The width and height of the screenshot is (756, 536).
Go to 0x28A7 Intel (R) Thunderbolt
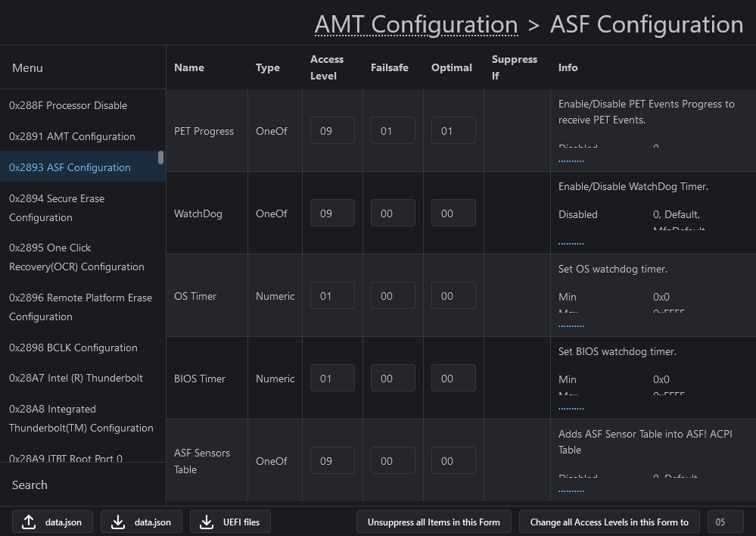[x=76, y=378]
